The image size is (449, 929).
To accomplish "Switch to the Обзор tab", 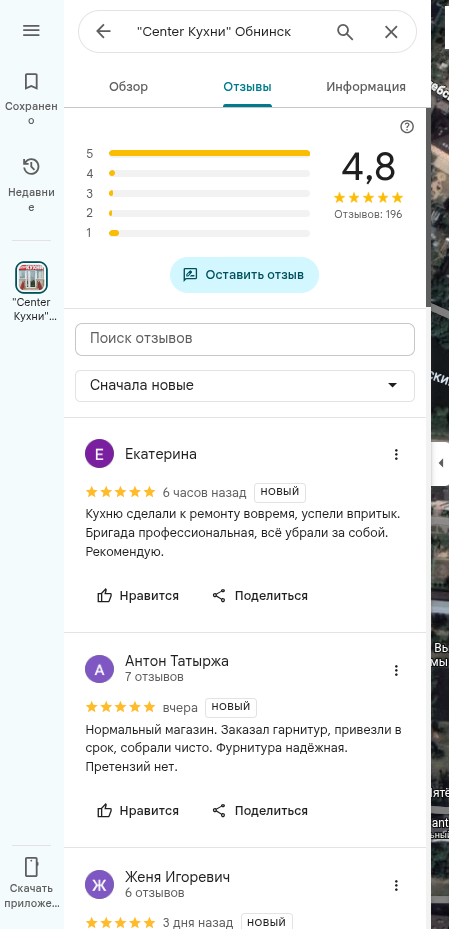I will click(x=129, y=87).
